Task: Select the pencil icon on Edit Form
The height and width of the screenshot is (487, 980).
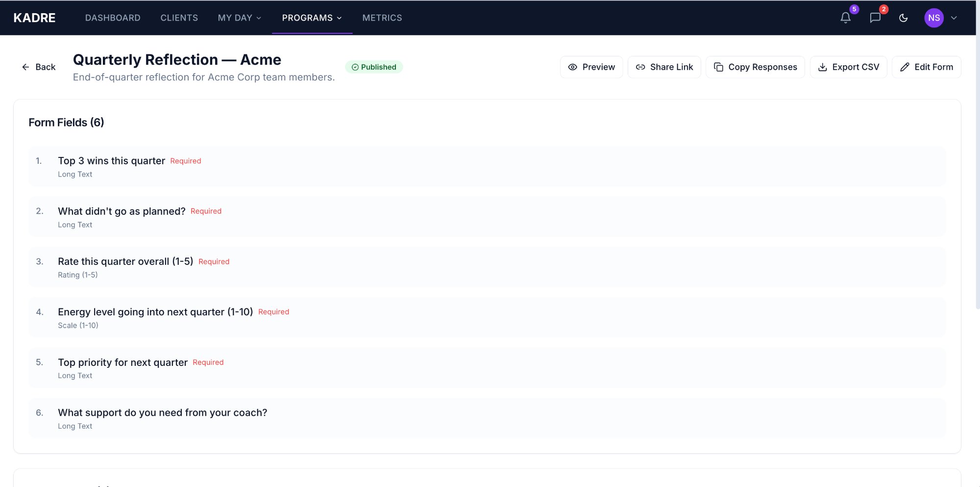Action: click(904, 67)
